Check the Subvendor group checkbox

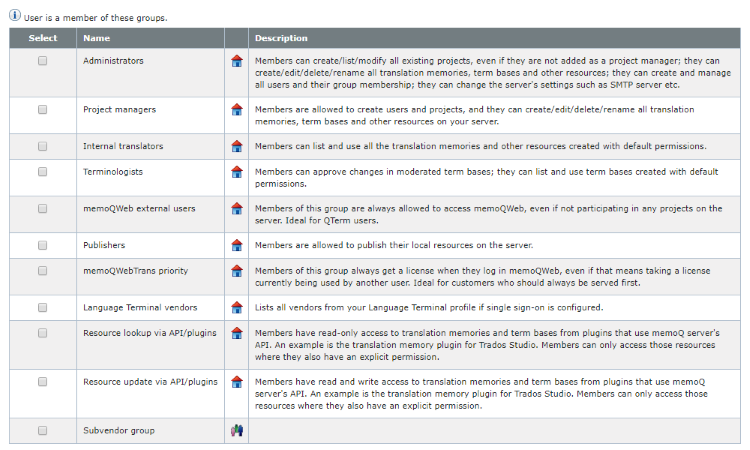point(42,431)
